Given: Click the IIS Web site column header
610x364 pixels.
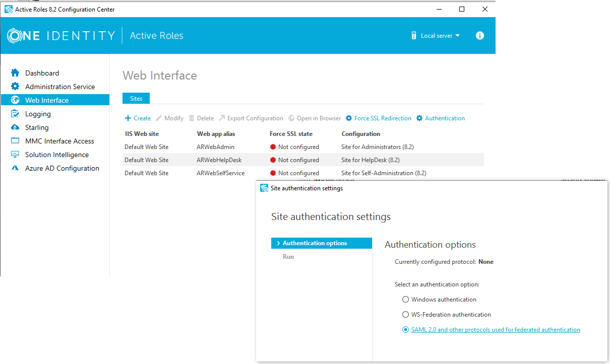Looking at the screenshot, I should 142,134.
